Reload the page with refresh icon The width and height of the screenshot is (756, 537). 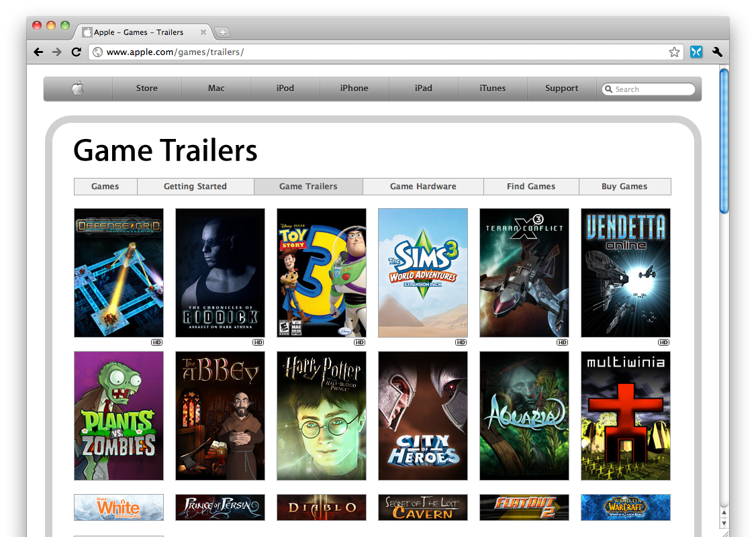click(x=76, y=52)
